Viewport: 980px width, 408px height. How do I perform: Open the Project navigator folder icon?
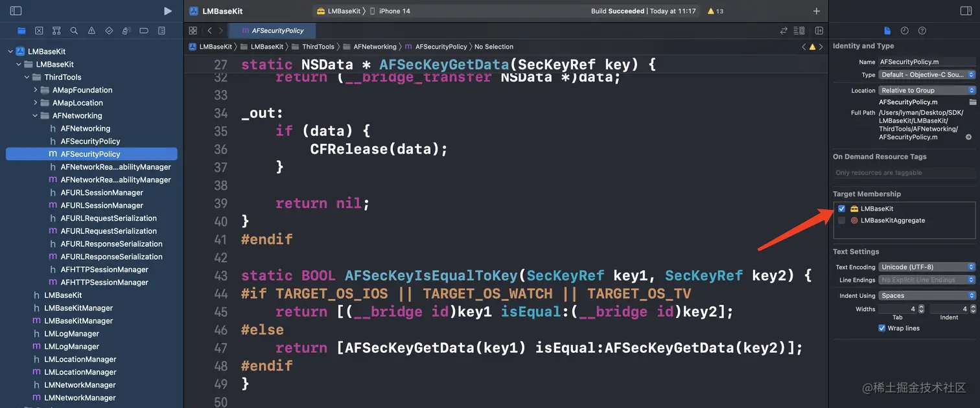(x=21, y=30)
